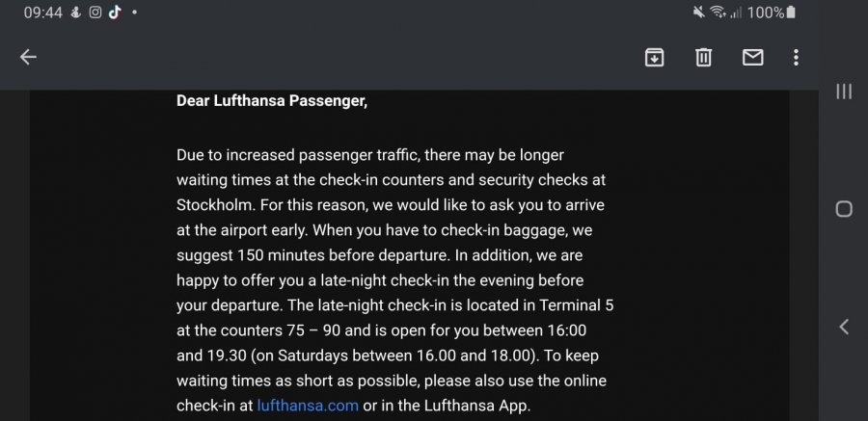Go back to the inbox using the top-left arrow
Image resolution: width=868 pixels, height=421 pixels.
pyautogui.click(x=28, y=57)
